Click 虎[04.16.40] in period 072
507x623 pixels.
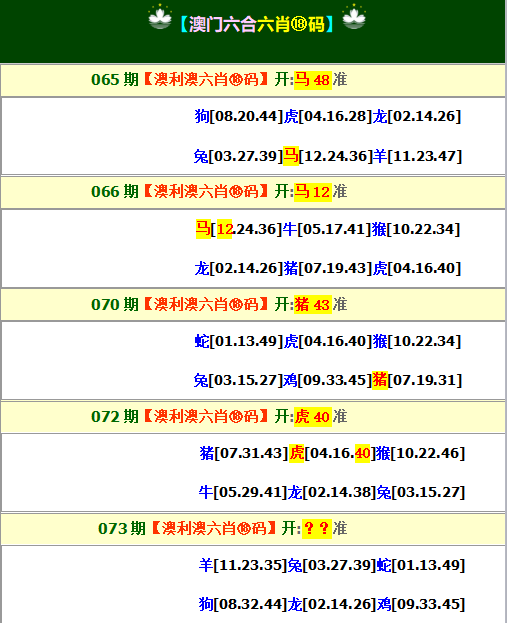tap(333, 453)
